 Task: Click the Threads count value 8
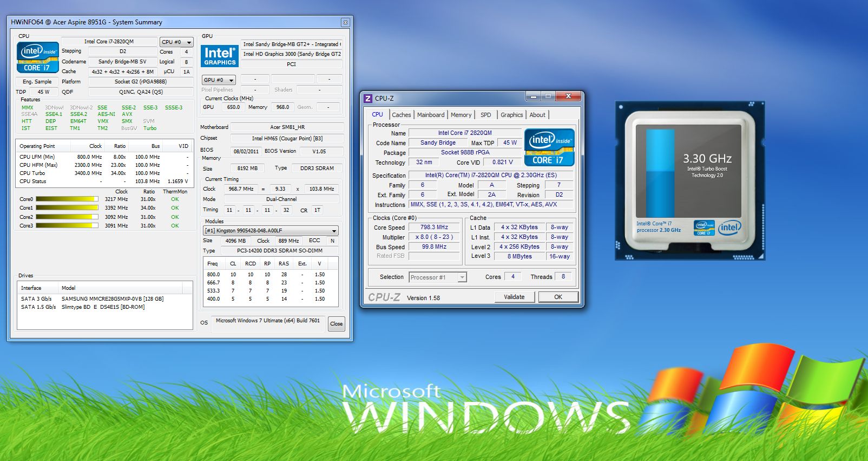click(x=563, y=277)
